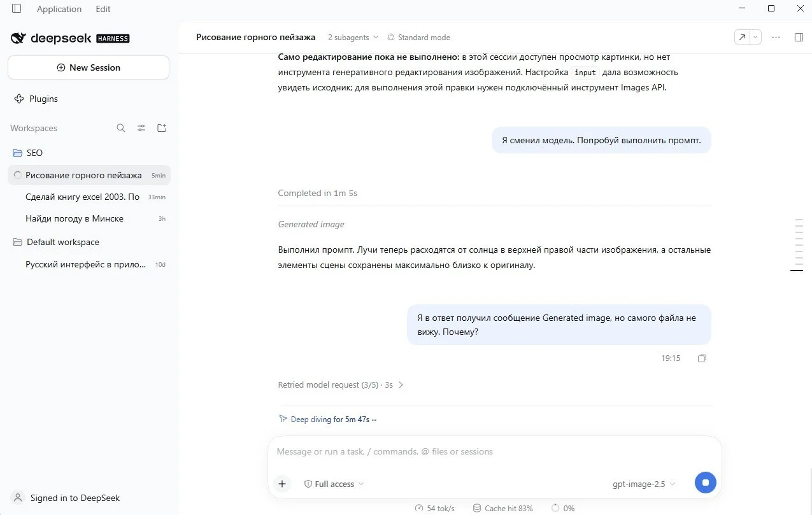The image size is (812, 515).
Task: Click the message input field
Action: pos(494,451)
